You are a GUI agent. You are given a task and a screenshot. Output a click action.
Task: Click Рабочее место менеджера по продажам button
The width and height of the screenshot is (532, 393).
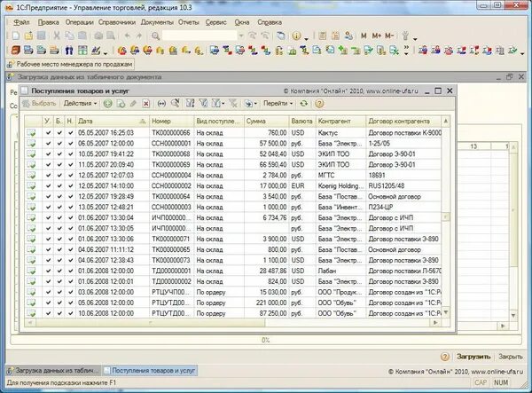coord(70,64)
